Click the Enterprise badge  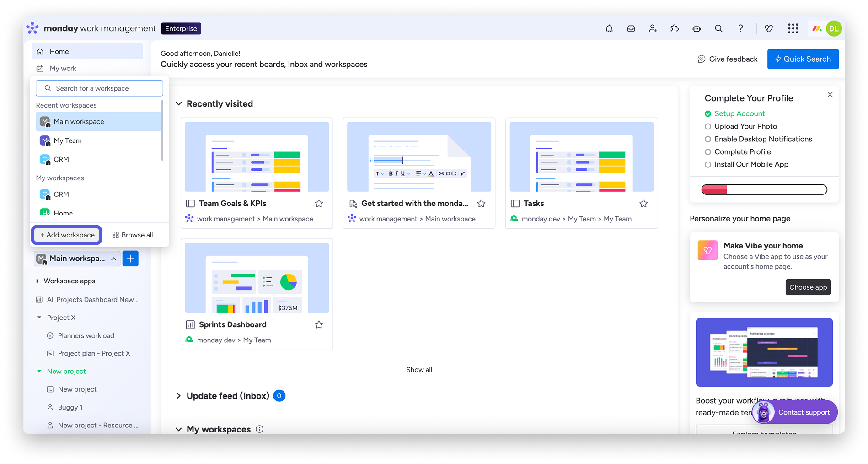coord(181,28)
